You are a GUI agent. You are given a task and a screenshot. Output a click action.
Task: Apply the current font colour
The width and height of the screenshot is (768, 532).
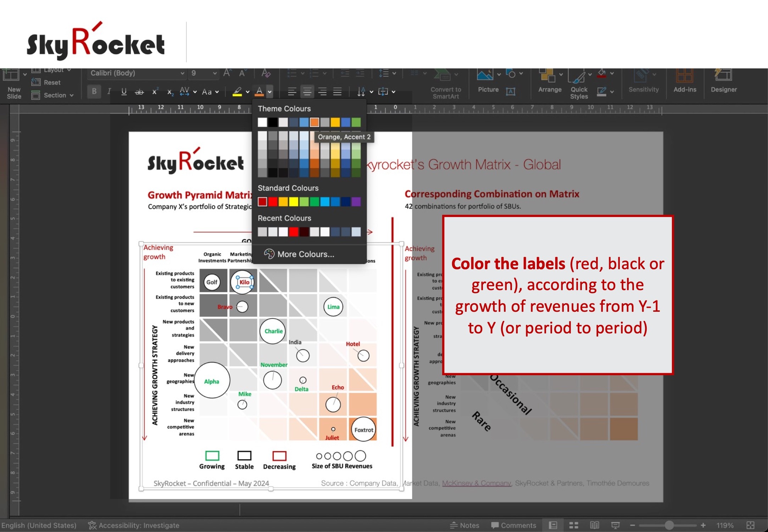coord(259,92)
